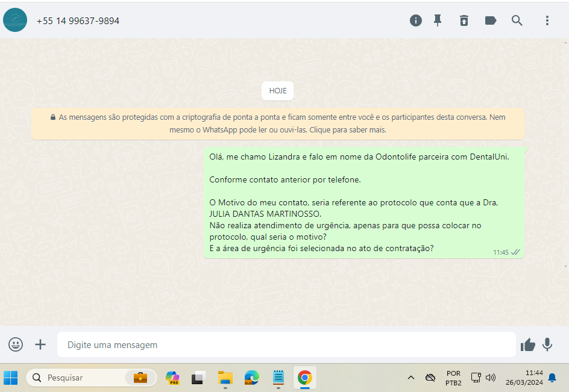The image size is (569, 392).
Task: Open clock showing 11:44 26/03/2024
Action: [524, 378]
